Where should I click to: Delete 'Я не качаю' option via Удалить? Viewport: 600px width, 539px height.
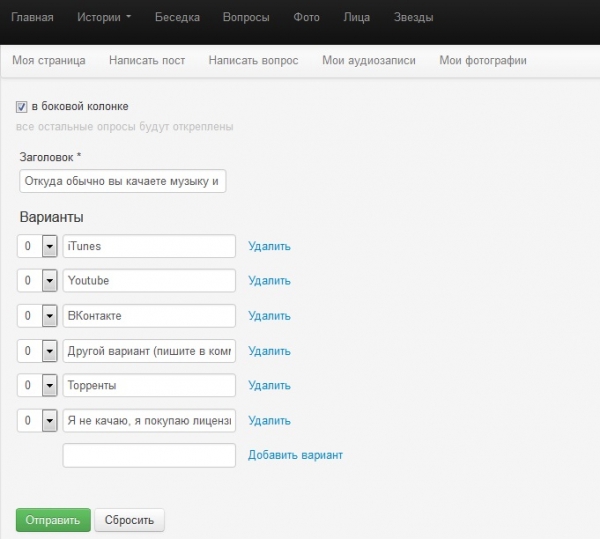tap(269, 420)
